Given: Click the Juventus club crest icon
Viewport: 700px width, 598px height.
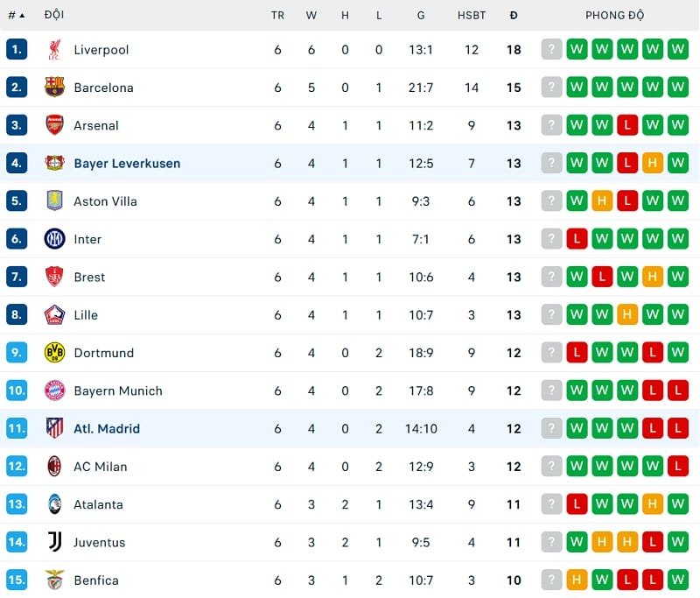Looking at the screenshot, I should [x=54, y=542].
